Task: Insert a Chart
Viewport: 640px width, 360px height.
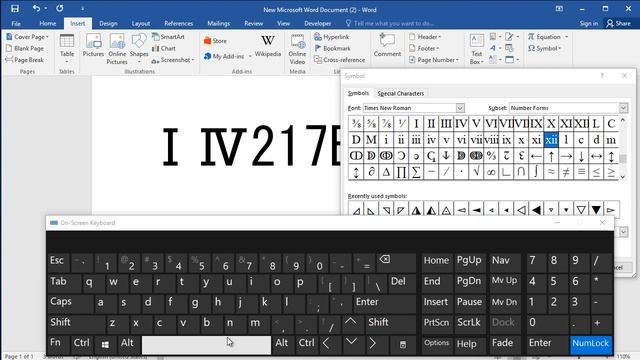Action: (x=164, y=48)
